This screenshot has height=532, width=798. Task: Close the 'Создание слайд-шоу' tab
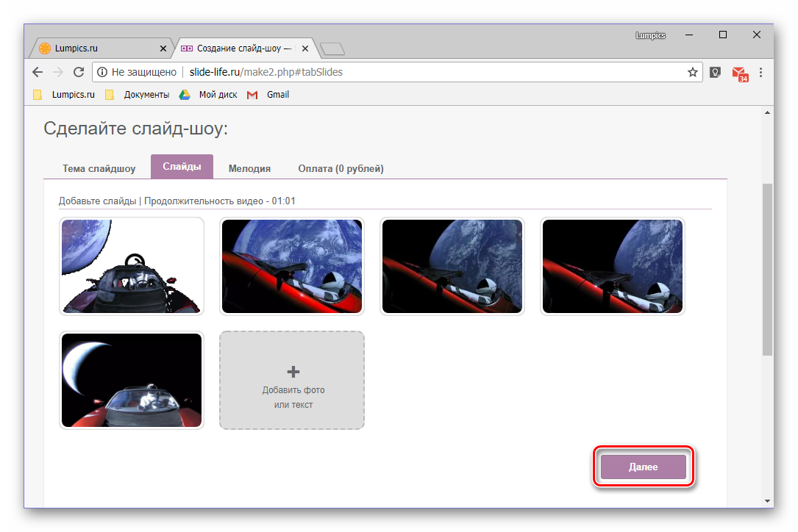click(304, 48)
